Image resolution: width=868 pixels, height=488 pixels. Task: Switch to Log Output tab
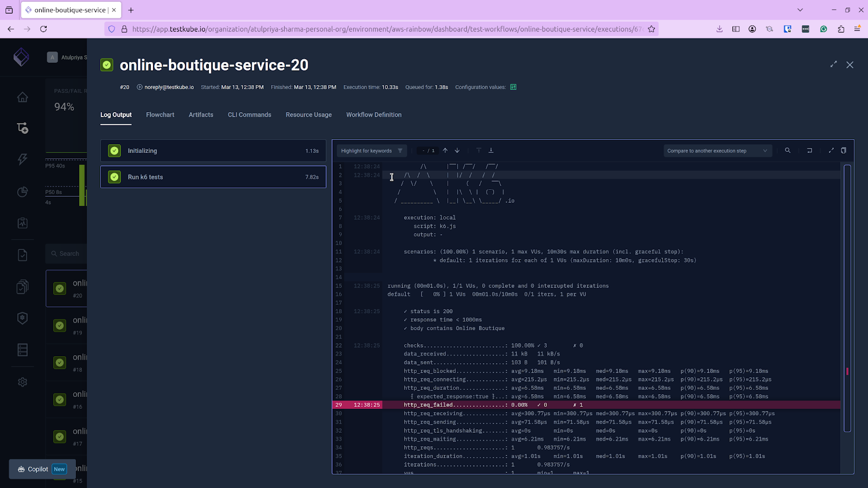116,115
